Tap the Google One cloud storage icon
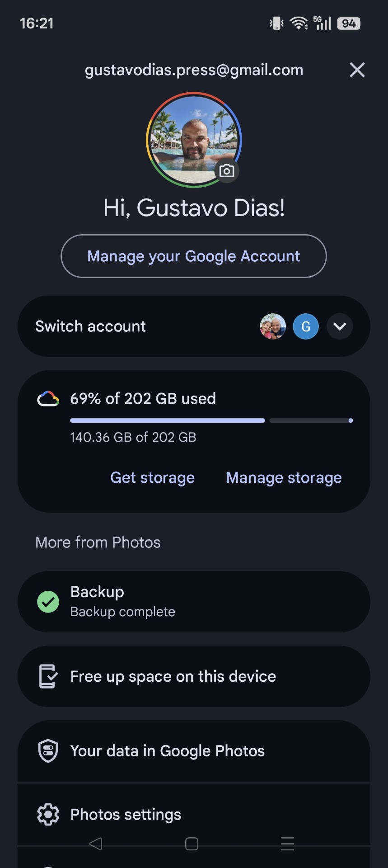This screenshot has width=388, height=868. coord(48,399)
